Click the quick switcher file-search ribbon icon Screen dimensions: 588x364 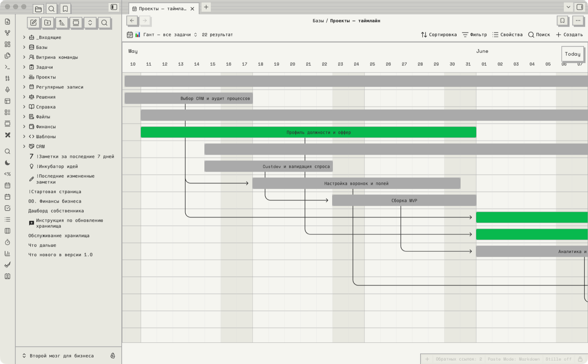tap(7, 22)
